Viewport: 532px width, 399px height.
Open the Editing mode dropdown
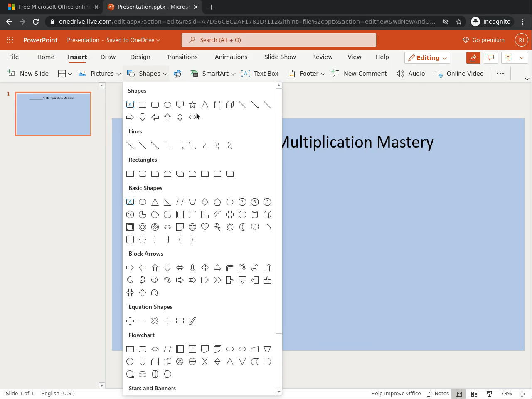[x=427, y=58]
